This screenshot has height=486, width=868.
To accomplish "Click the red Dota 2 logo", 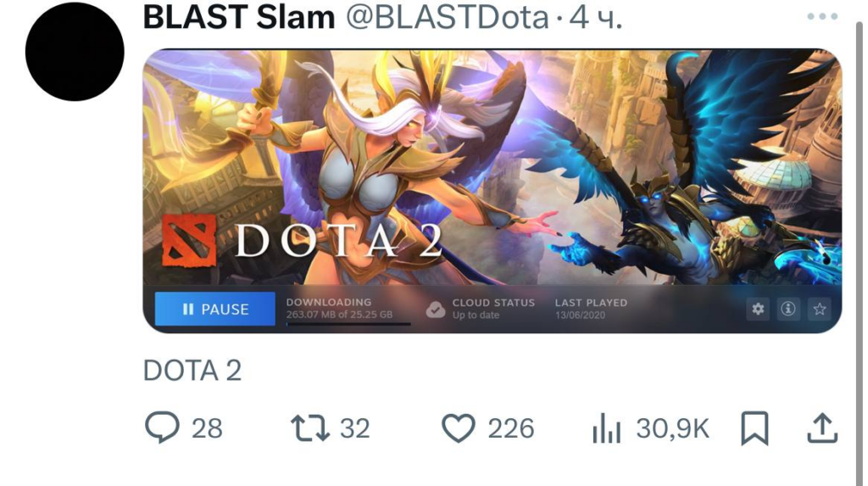I will pos(189,241).
